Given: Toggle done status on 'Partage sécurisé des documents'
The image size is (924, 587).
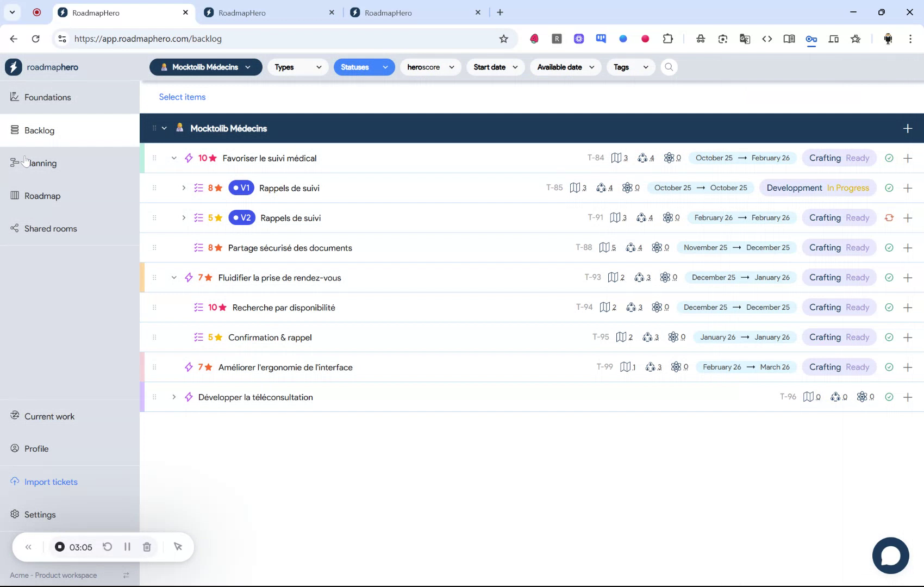Looking at the screenshot, I should (x=889, y=247).
